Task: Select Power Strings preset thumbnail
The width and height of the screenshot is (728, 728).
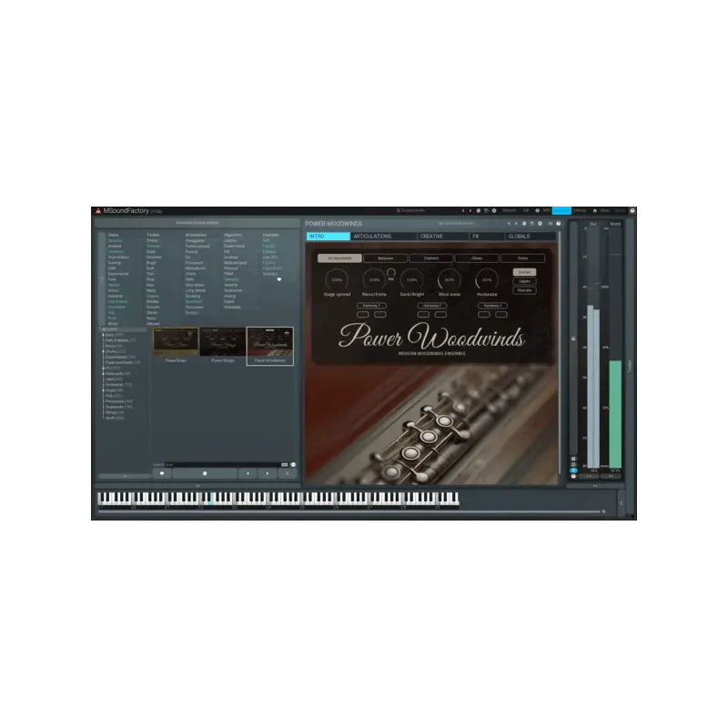Action: tap(223, 346)
